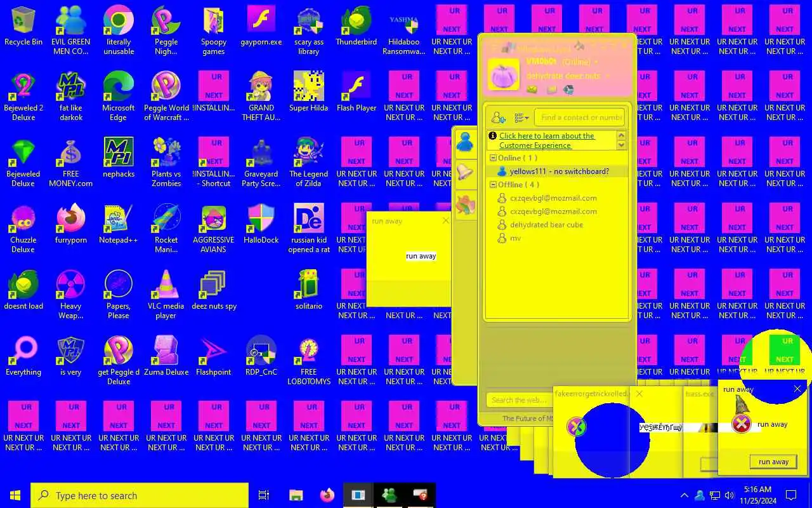This screenshot has width=812, height=508.
Task: Select the Flash Player desktop icon
Action: click(x=357, y=93)
